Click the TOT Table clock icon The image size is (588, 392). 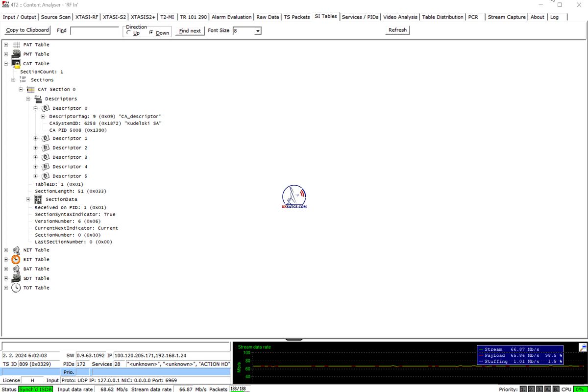(16, 288)
